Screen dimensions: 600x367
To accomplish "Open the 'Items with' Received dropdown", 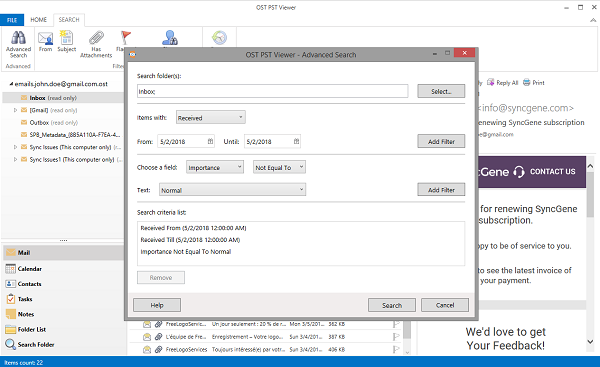I will (x=210, y=117).
